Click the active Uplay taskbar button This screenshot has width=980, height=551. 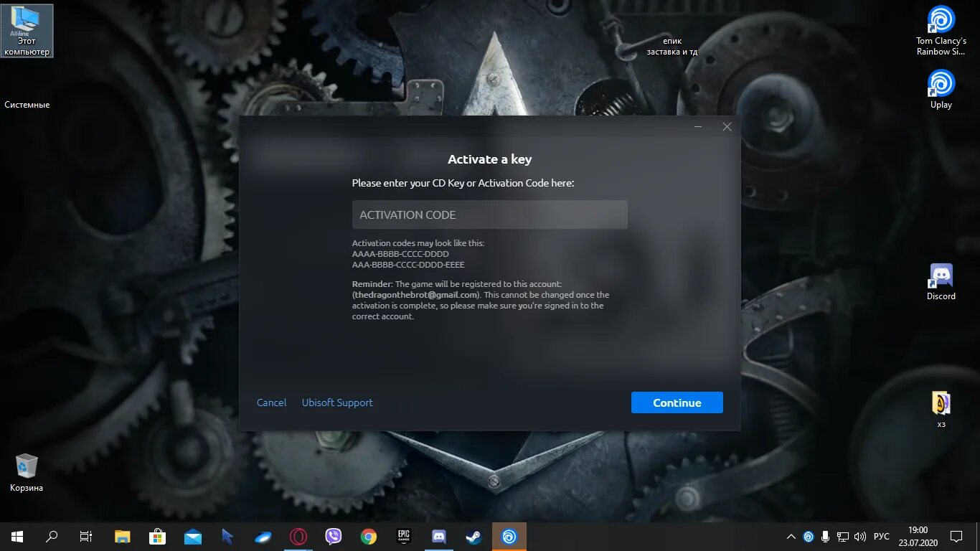tap(509, 537)
